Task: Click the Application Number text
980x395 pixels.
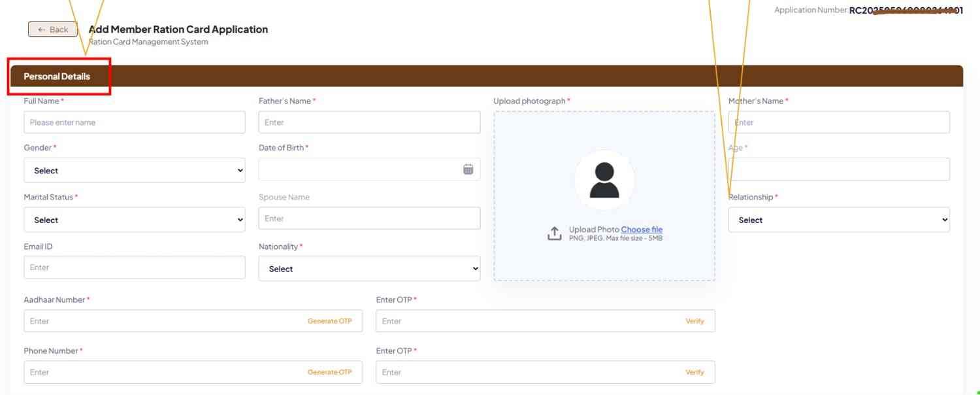Action: point(868,10)
